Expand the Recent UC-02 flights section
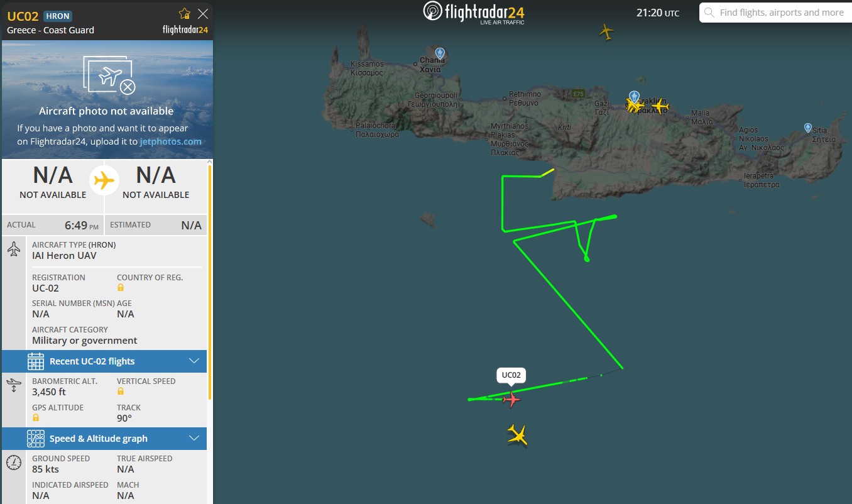The width and height of the screenshot is (852, 504). 104,361
